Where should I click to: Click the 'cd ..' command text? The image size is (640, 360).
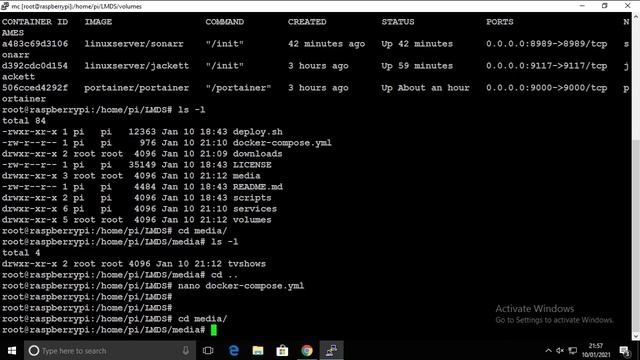coord(224,275)
